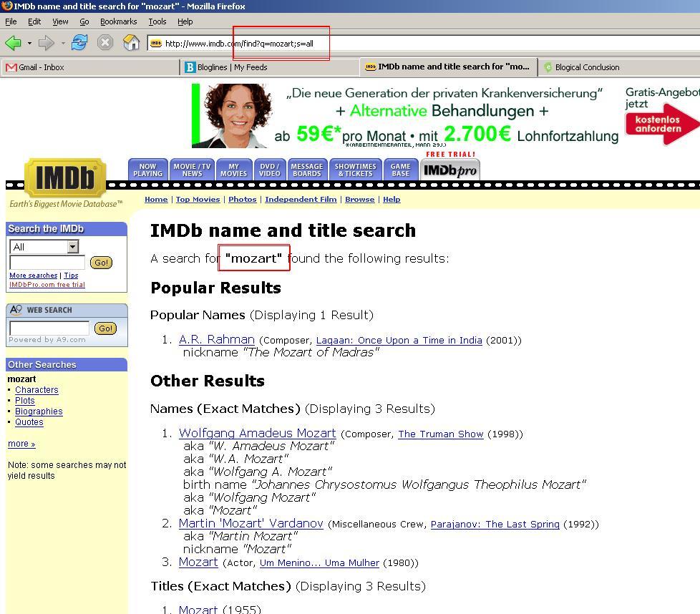Screen dimensions: 700x614
Task: Click the IMDbPro free trial tab
Action: coord(450,170)
